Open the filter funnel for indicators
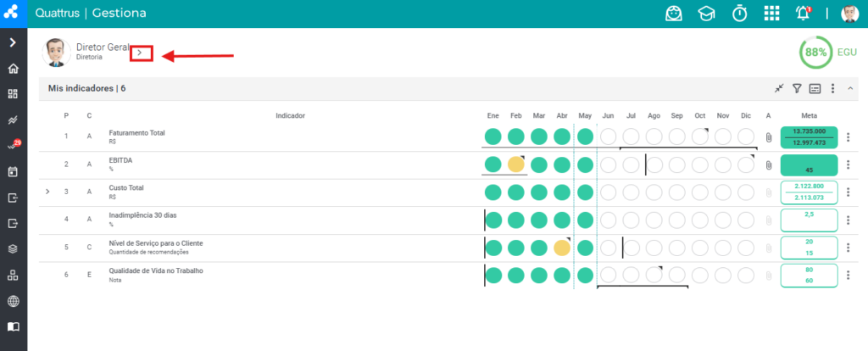 click(x=797, y=88)
